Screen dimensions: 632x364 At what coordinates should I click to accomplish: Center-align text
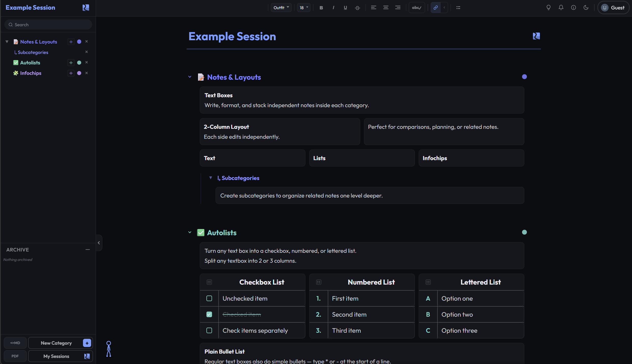[x=386, y=8]
